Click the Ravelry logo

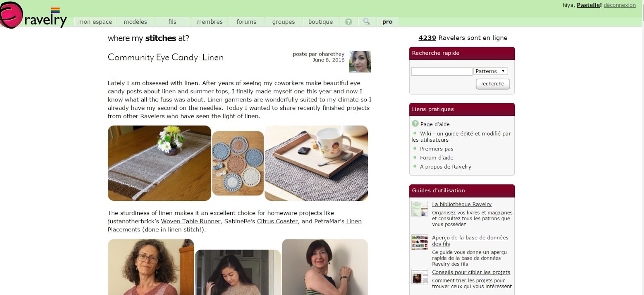pyautogui.click(x=33, y=15)
